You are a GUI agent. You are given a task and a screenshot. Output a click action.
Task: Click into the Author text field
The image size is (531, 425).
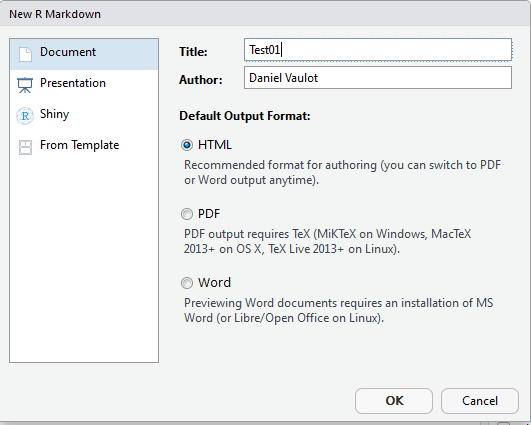point(378,78)
